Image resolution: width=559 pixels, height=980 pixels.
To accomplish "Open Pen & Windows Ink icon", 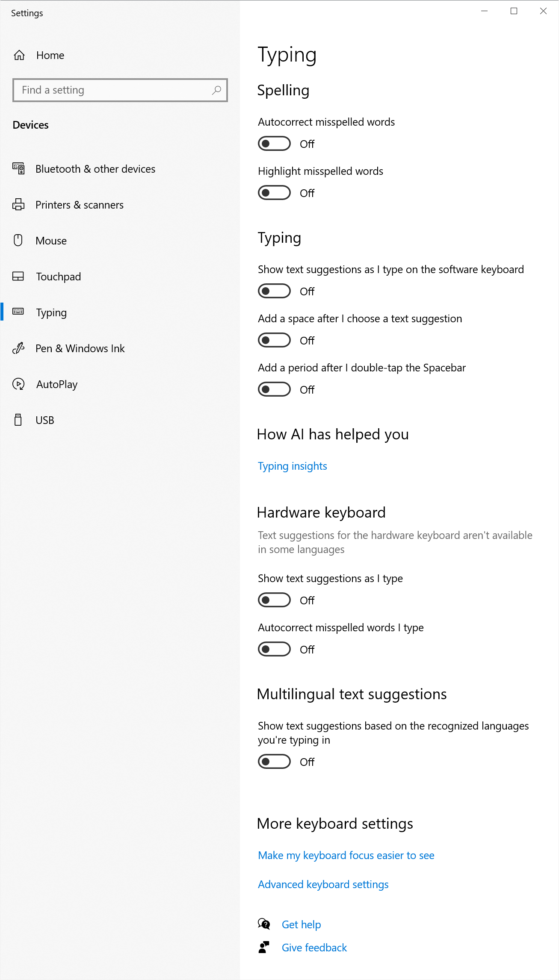I will point(18,348).
